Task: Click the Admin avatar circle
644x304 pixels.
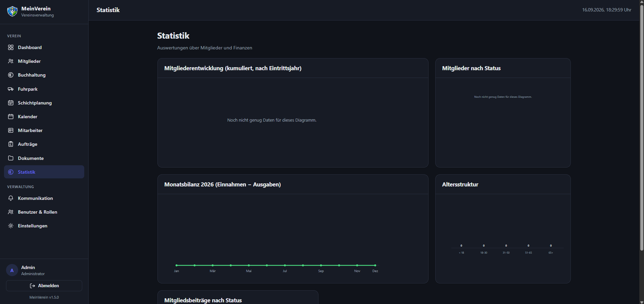Action: (12, 270)
